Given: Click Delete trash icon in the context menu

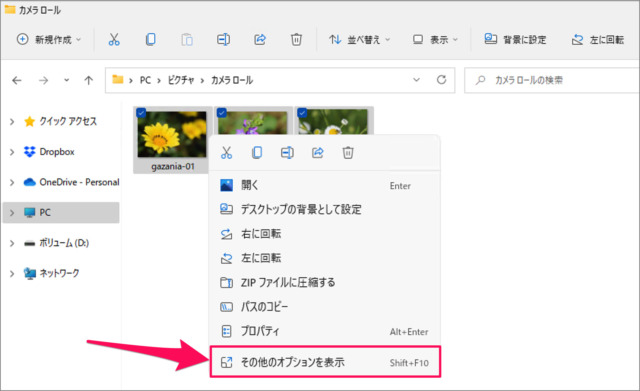Looking at the screenshot, I should (x=348, y=153).
